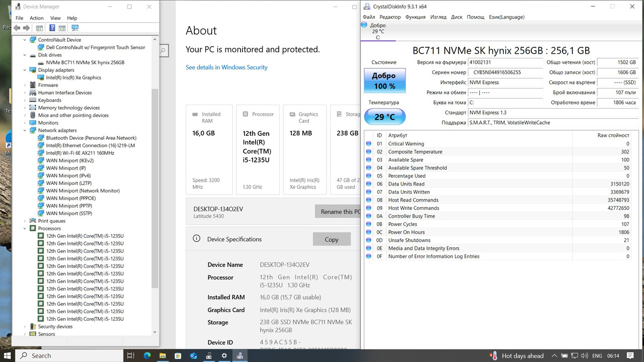Click Raw стойност column header
This screenshot has width=644, height=362.
[x=613, y=135]
